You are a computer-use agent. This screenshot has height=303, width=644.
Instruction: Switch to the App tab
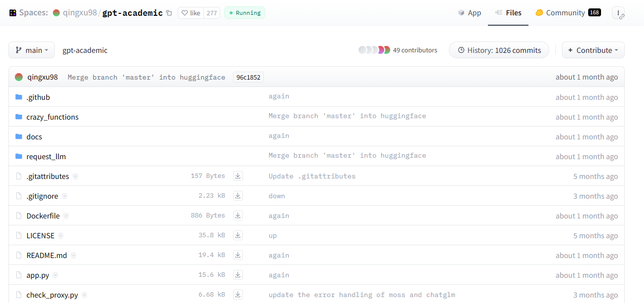pyautogui.click(x=469, y=13)
